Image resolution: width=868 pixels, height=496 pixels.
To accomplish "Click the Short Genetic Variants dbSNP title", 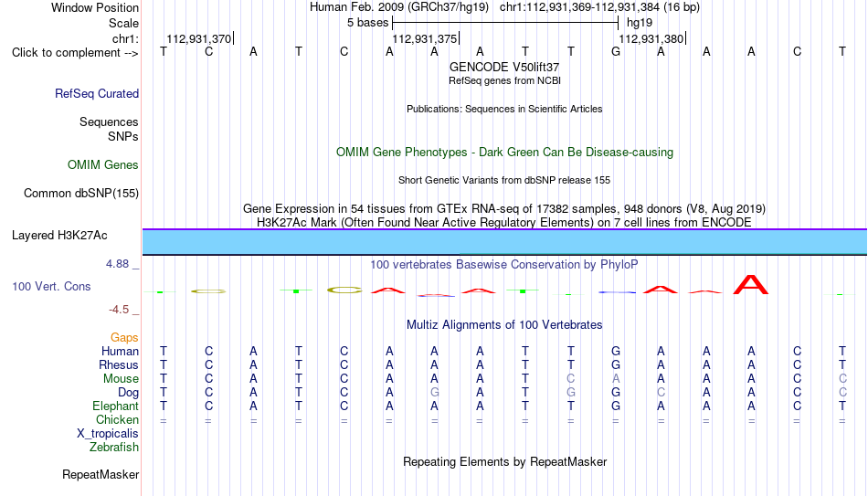I will [504, 181].
